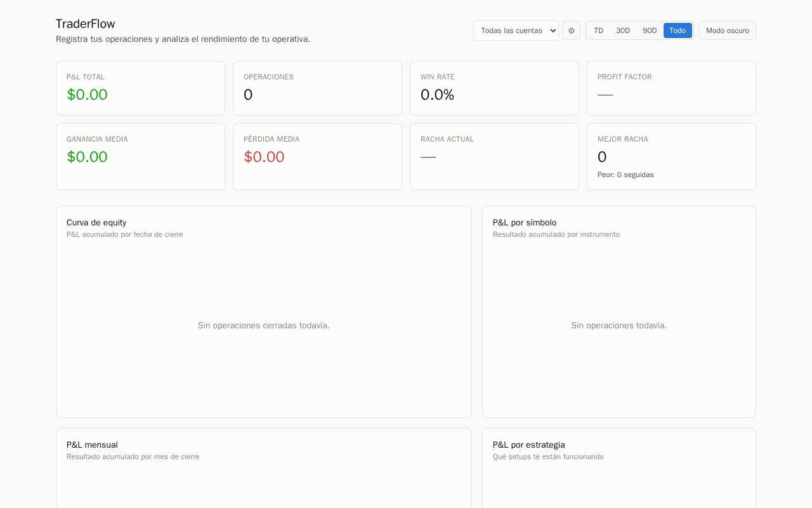
Task: Click 'Sin operaciones cerradas todavía.' message
Action: click(264, 326)
